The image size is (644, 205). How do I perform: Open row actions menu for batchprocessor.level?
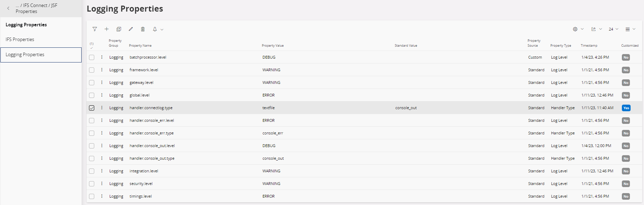click(x=102, y=57)
